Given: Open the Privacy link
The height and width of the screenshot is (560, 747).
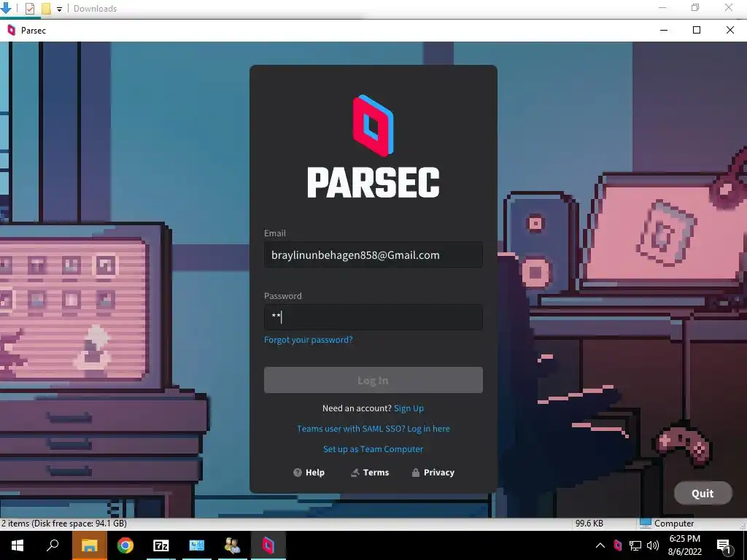Looking at the screenshot, I should point(433,472).
